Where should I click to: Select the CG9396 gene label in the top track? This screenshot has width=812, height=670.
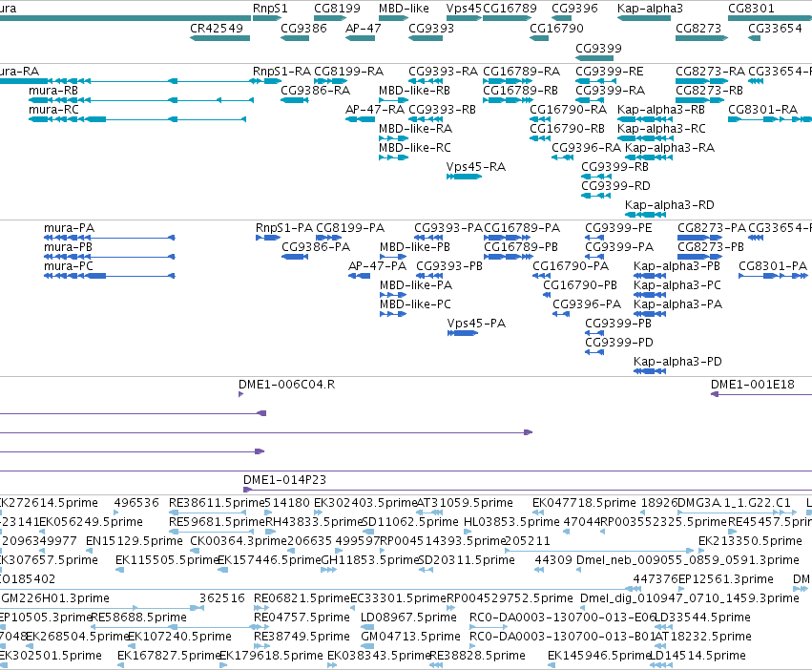tap(574, 9)
